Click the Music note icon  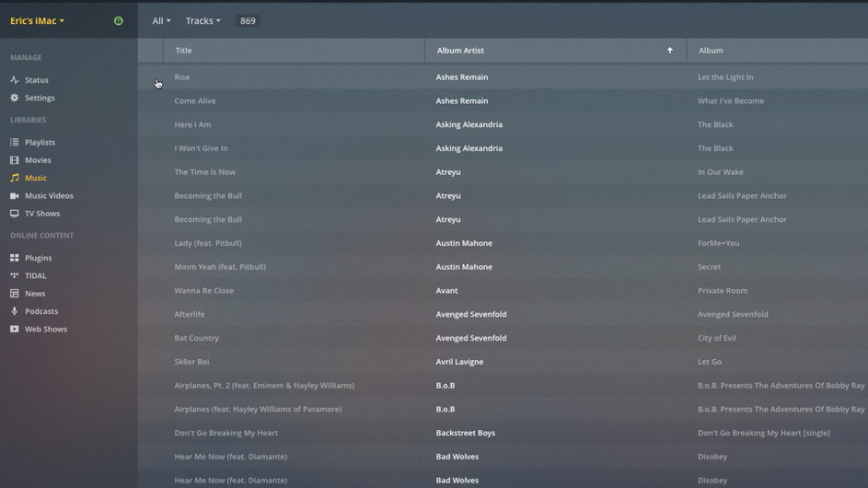pyautogui.click(x=15, y=178)
